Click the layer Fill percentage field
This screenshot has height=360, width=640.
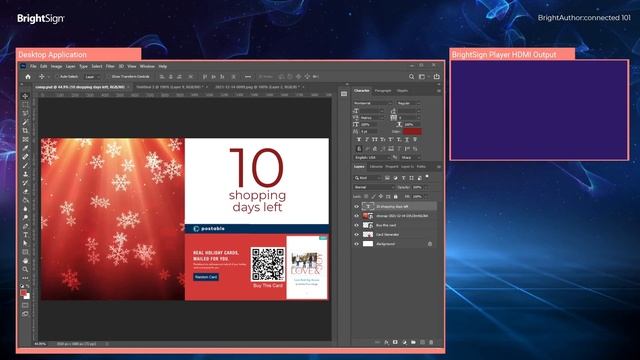point(418,197)
